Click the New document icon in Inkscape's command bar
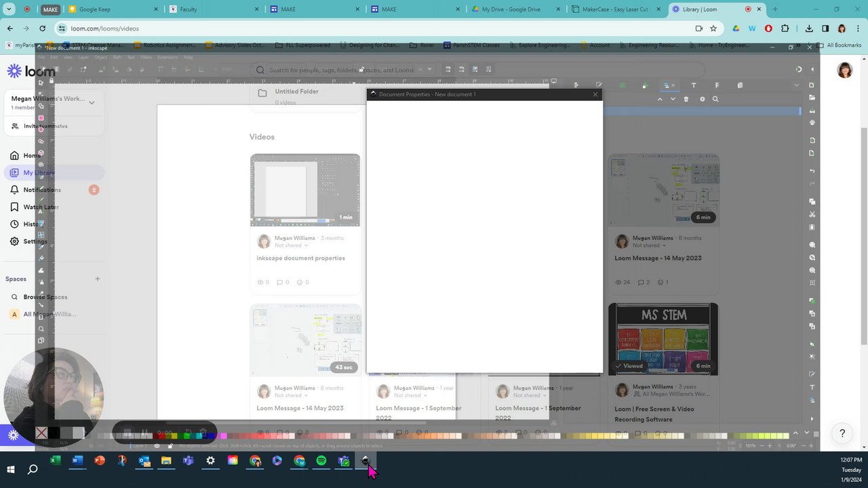868x488 pixels. pyautogui.click(x=812, y=85)
